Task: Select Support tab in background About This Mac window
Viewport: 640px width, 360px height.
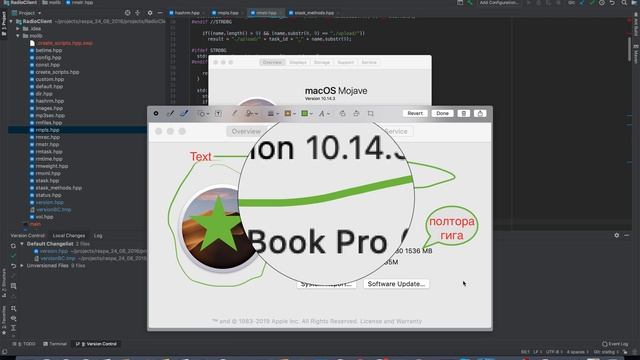Action: click(x=345, y=62)
